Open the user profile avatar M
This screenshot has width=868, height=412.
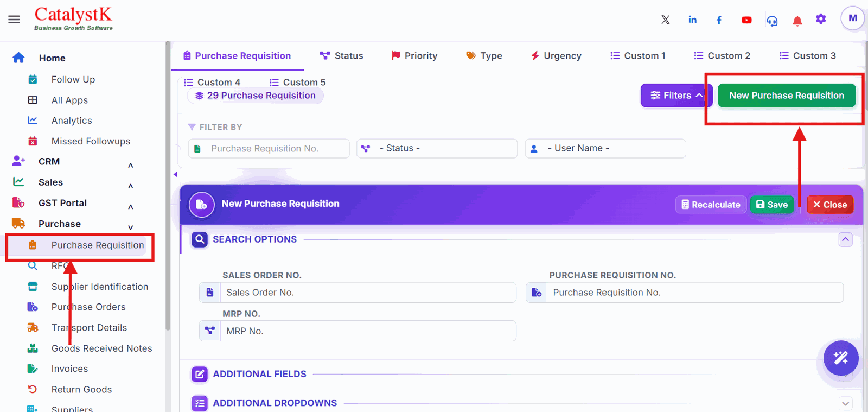pos(852,18)
